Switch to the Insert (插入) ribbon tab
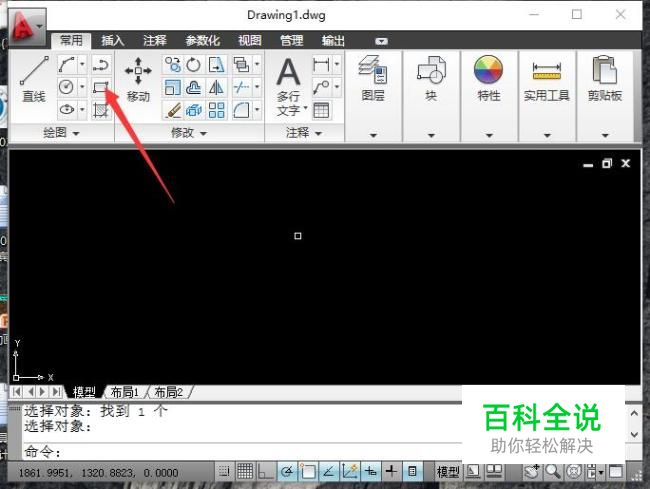 tap(113, 41)
